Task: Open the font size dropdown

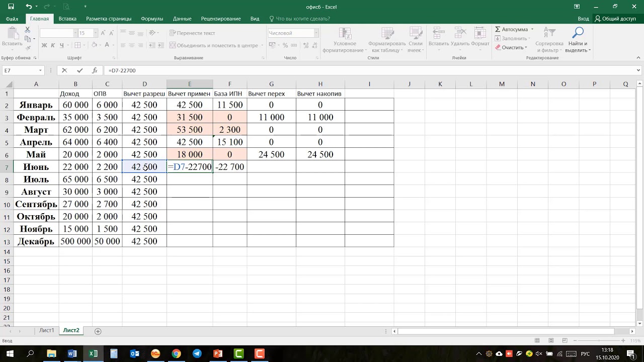Action: 96,33
